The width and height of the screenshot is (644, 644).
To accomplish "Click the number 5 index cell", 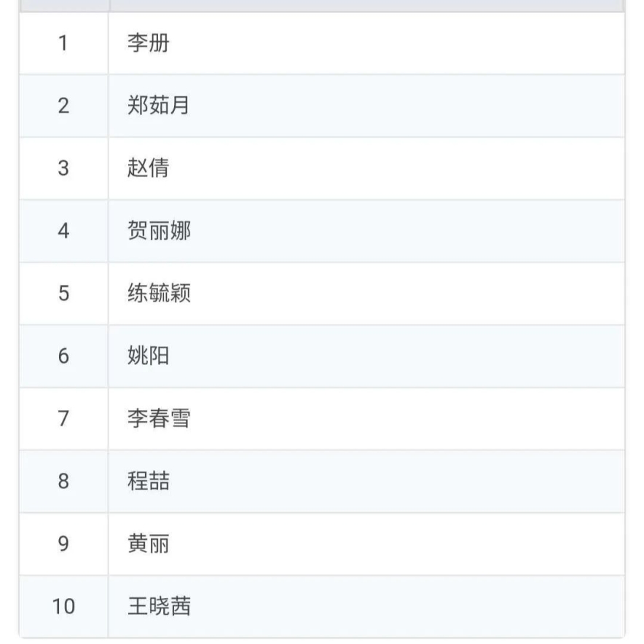I will [63, 294].
